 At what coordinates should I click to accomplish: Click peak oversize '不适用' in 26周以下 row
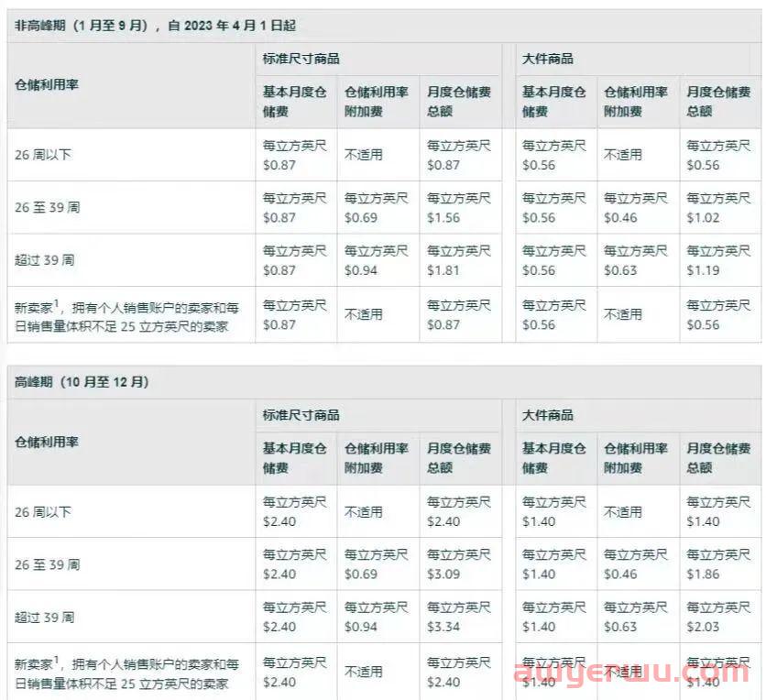coord(623,512)
